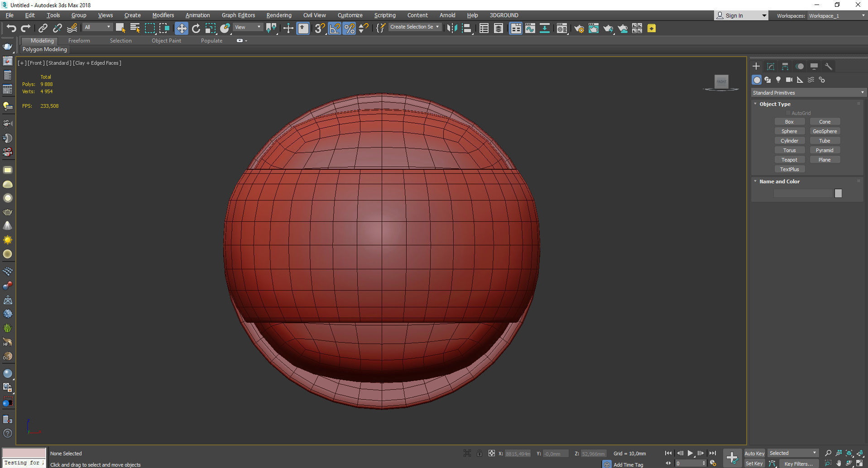Switch to the Modify command panel tab
This screenshot has height=468, width=868.
click(771, 67)
